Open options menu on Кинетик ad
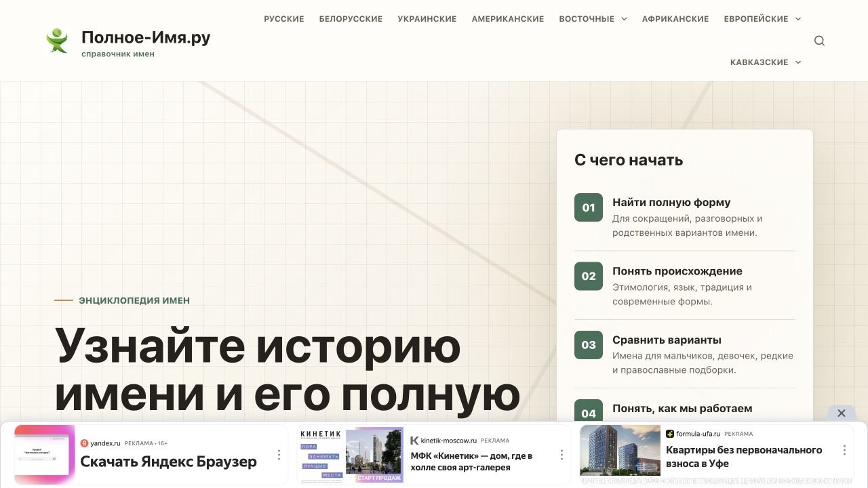The width and height of the screenshot is (868, 488). (x=561, y=455)
